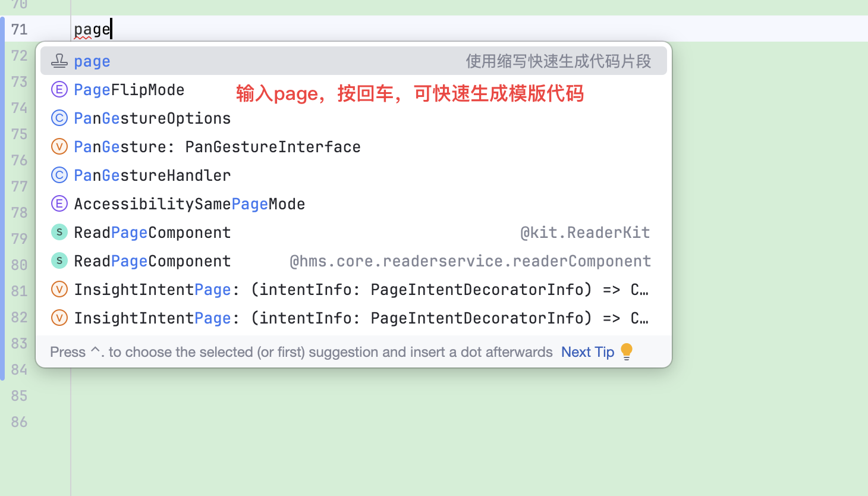The height and width of the screenshot is (496, 868).
Task: Choose PageFlipMode from the completion list
Action: point(129,90)
